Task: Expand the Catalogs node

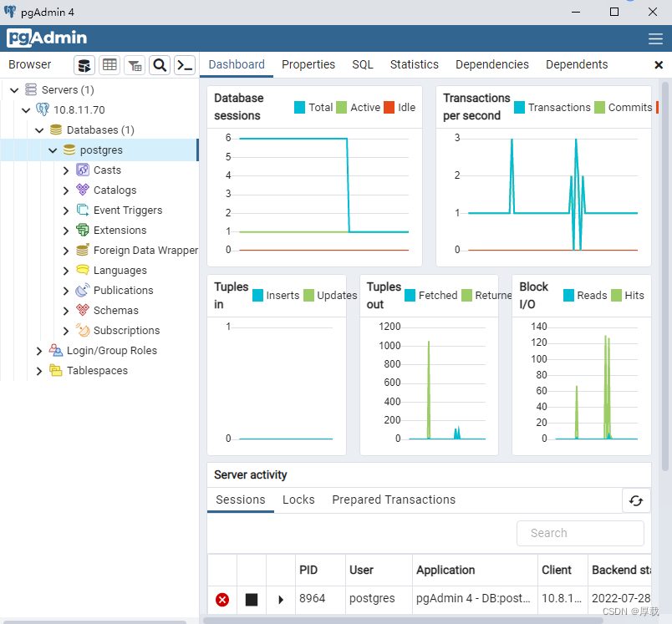Action: click(65, 190)
